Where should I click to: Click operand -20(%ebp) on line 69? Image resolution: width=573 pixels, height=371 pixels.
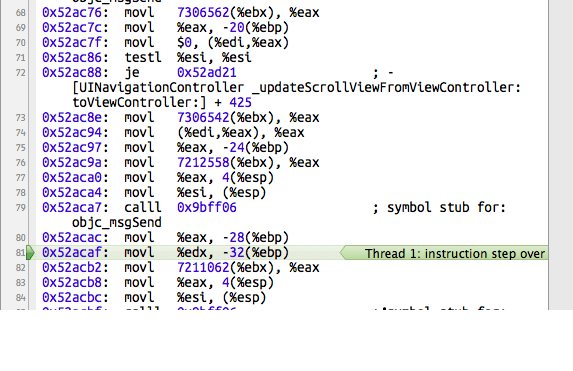tap(255, 28)
